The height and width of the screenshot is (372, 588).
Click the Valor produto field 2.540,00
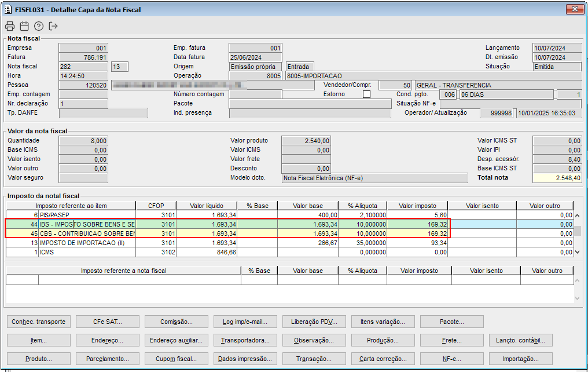tap(306, 141)
